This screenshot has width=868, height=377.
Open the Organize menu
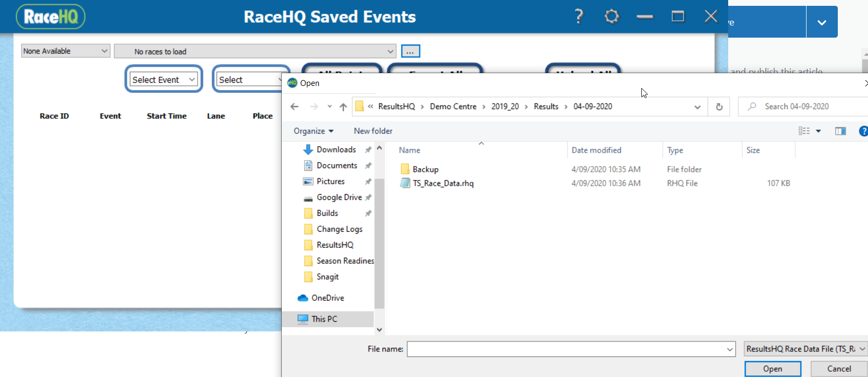point(314,131)
